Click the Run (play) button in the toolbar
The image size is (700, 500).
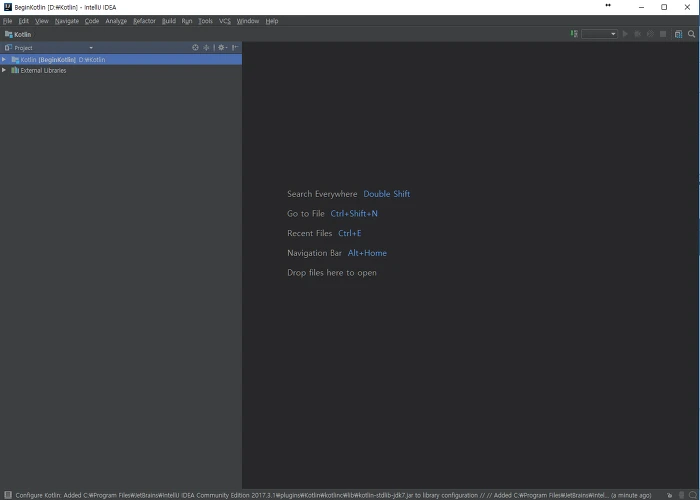pos(625,34)
